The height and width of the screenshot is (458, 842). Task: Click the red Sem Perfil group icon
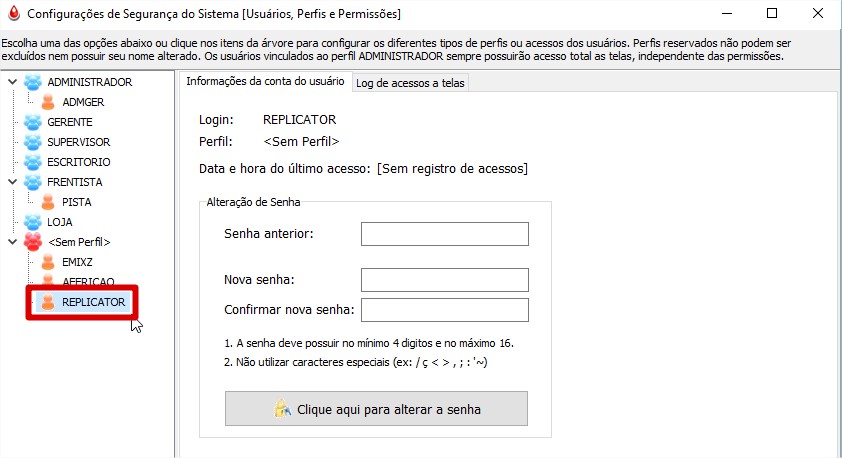[33, 242]
